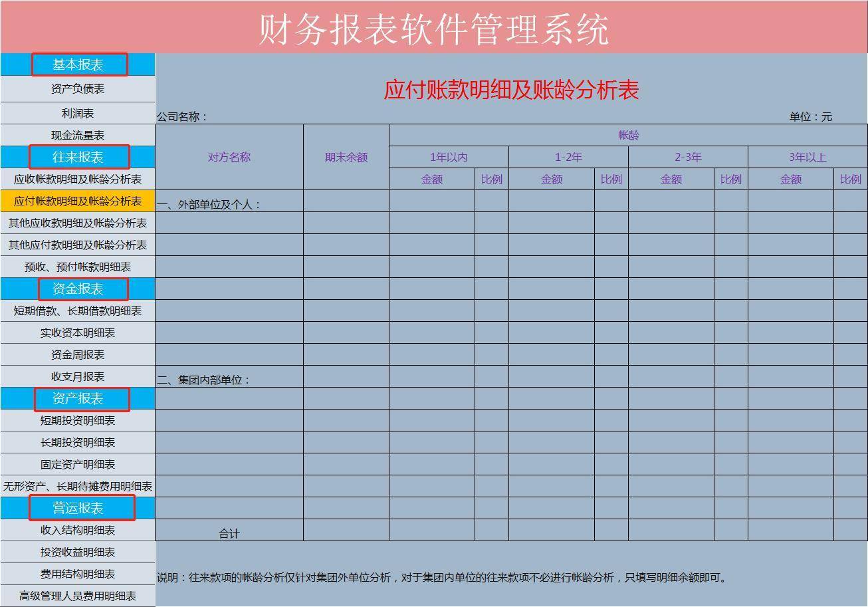
Task: Click the 应付账款明细及账龄分析表 title
Action: point(511,90)
